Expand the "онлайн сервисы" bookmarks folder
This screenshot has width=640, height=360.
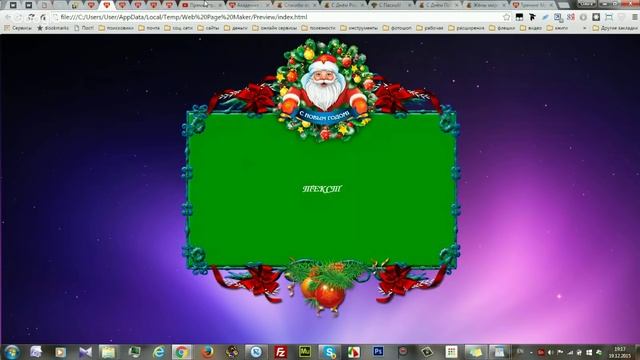275,28
